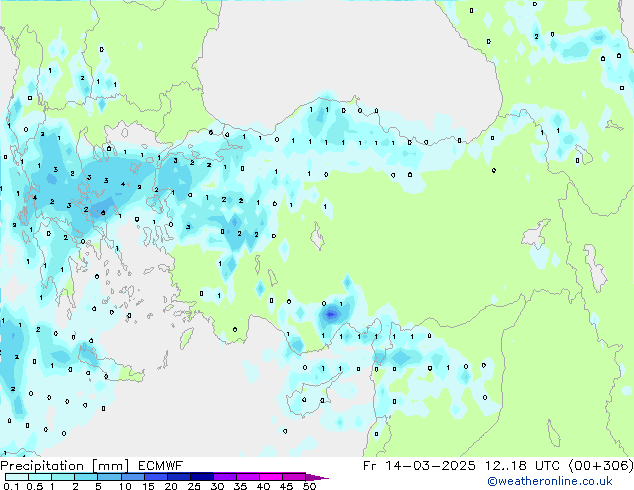Viewport: 634px width, 490px height.
Task: Click the 20–25 mm legend color box
Action: (x=178, y=477)
